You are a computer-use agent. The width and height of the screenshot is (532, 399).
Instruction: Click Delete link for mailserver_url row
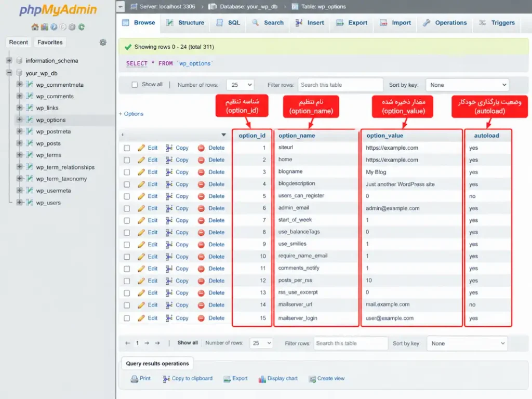coord(217,305)
